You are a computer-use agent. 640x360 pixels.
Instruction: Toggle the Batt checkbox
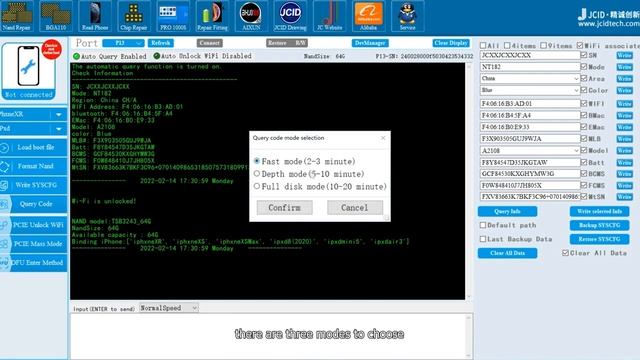point(584,162)
